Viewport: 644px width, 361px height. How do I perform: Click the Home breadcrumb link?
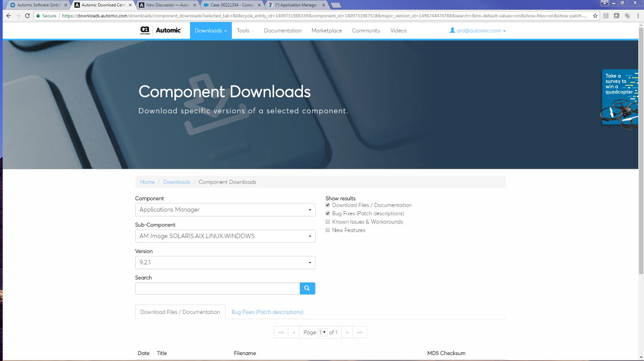click(x=147, y=182)
